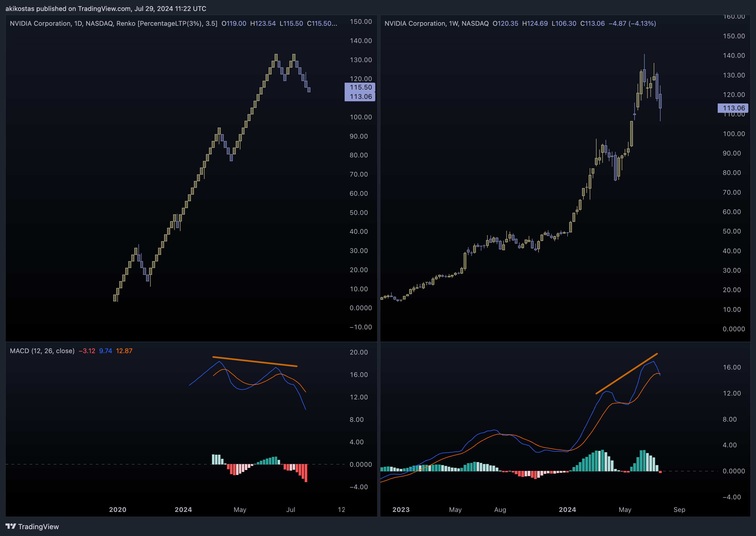Click the 2024 label on Renko time axis

pos(183,510)
